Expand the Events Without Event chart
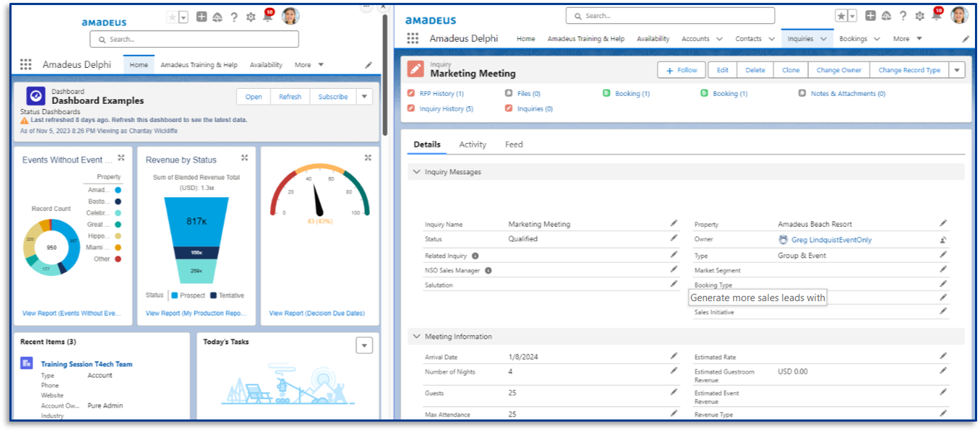980x431 pixels. click(121, 157)
